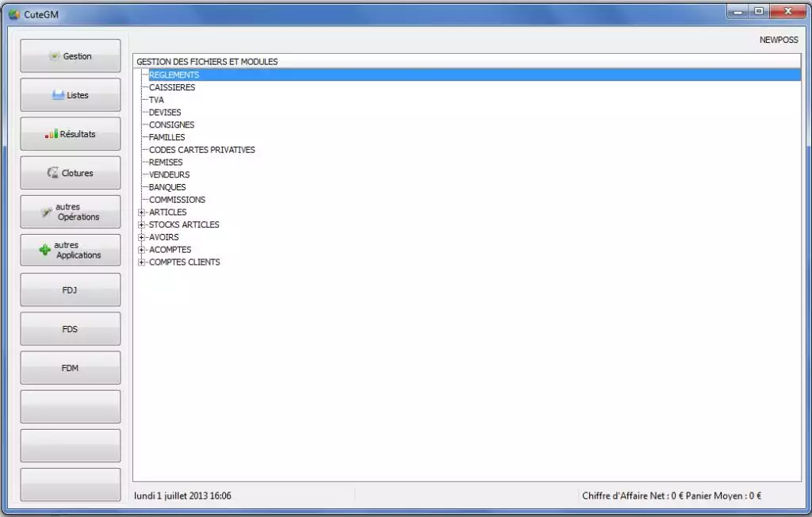Select the TVA tree entry
Viewport: 812px width, 517px height.
[x=156, y=100]
